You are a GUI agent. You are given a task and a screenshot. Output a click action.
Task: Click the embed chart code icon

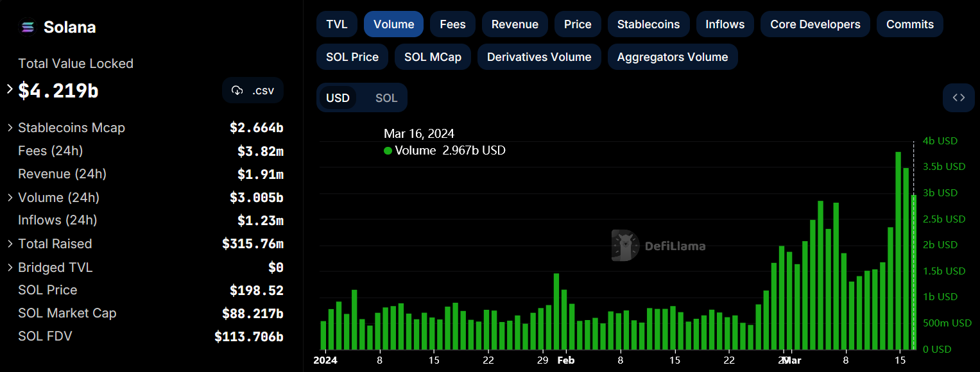[x=958, y=97]
